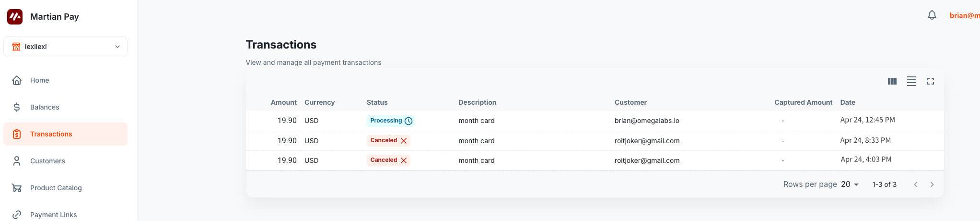Click the Product Catalog cart icon
The image size is (980, 221).
click(17, 188)
